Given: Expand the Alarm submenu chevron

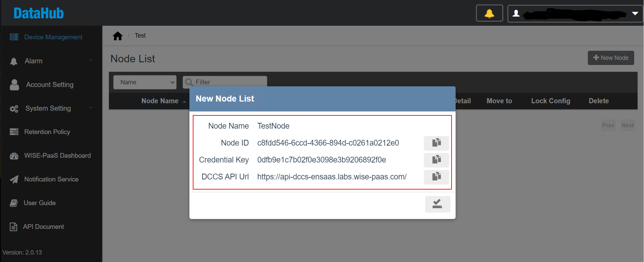Looking at the screenshot, I should pyautogui.click(x=91, y=61).
